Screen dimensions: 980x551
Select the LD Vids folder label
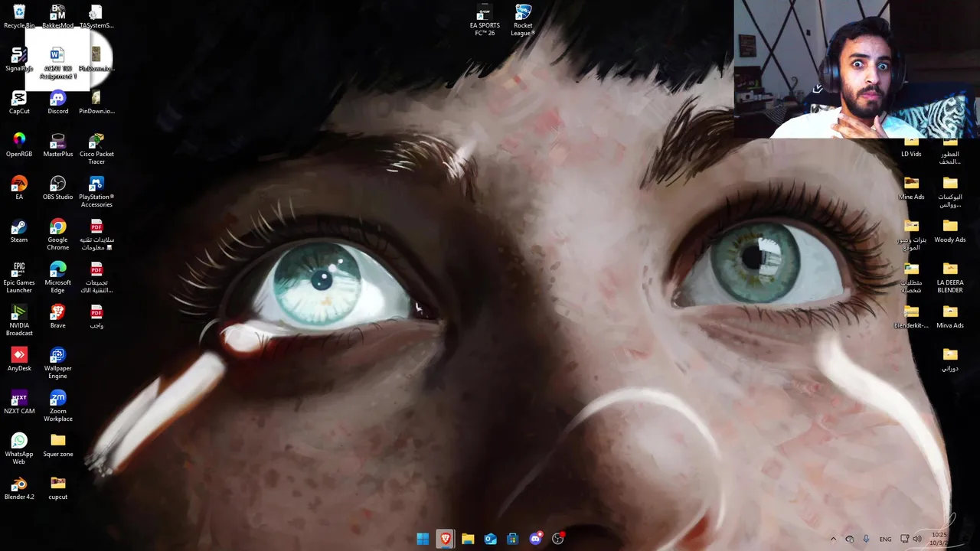911,154
